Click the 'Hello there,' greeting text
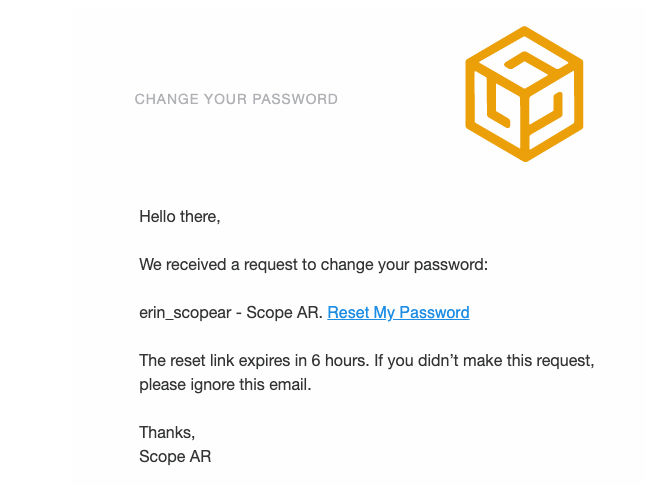646x486 pixels. coord(180,217)
